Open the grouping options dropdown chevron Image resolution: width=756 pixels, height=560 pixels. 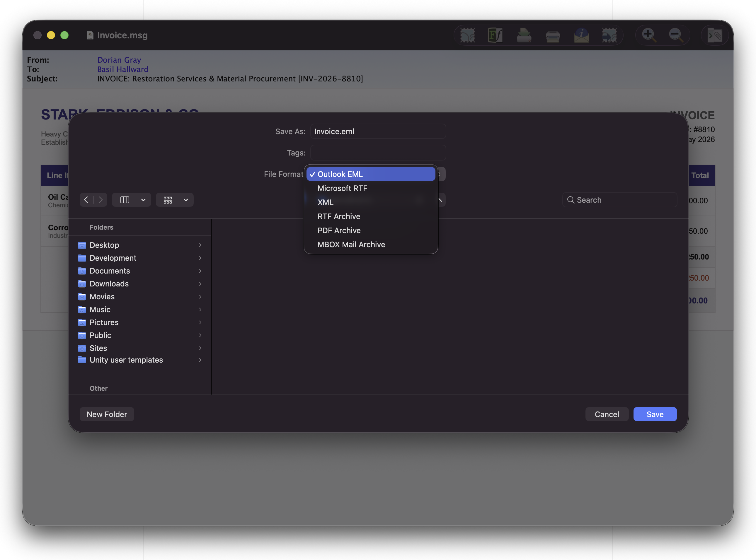pyautogui.click(x=186, y=200)
